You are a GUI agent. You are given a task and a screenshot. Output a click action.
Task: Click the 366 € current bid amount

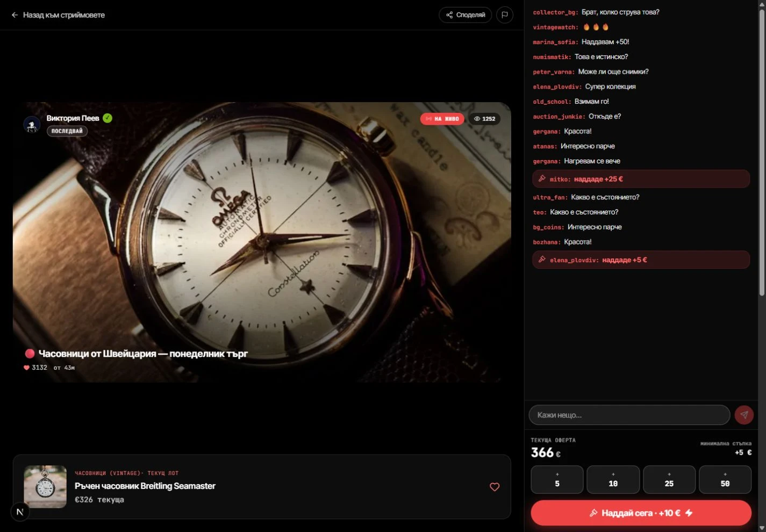point(546,453)
